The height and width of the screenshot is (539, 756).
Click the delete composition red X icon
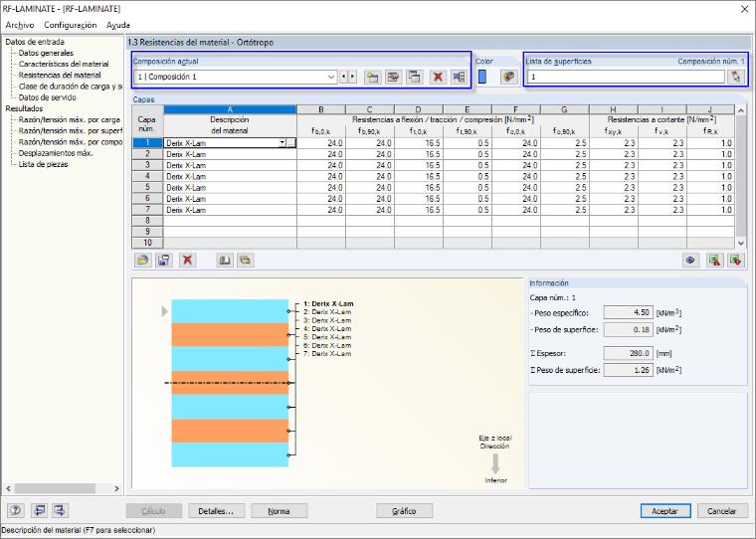tap(438, 77)
